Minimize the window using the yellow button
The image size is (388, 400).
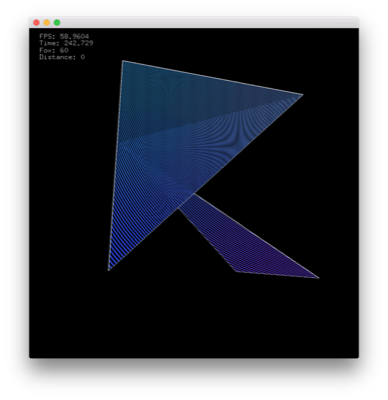pyautogui.click(x=47, y=23)
